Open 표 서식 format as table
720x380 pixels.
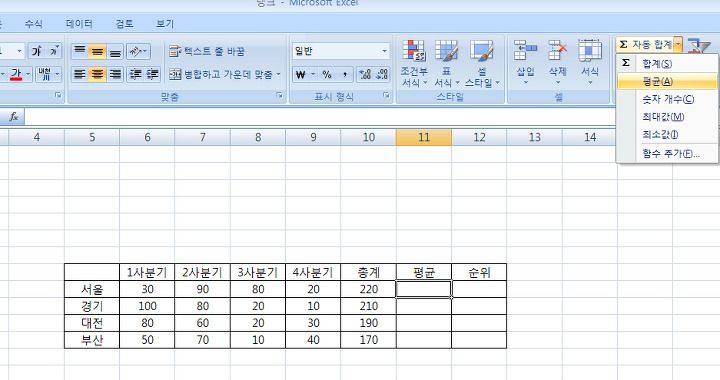[446, 63]
